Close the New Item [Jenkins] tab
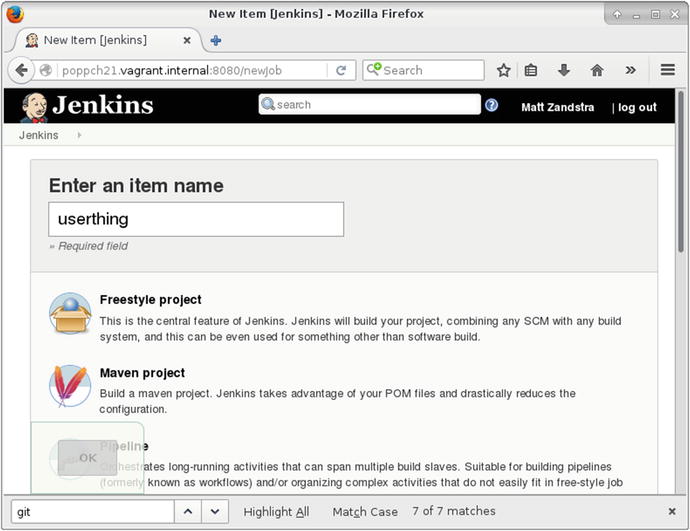The height and width of the screenshot is (531, 690). pos(187,40)
